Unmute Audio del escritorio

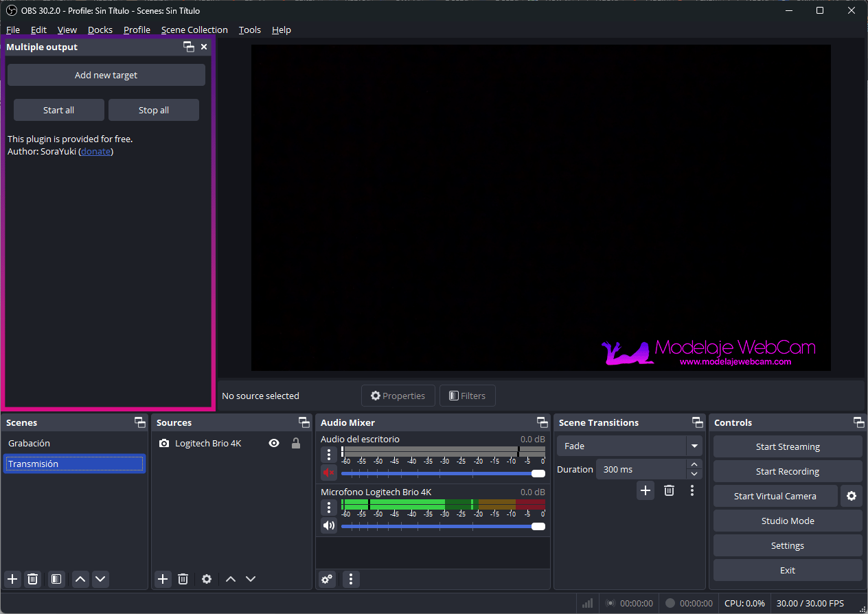click(329, 473)
